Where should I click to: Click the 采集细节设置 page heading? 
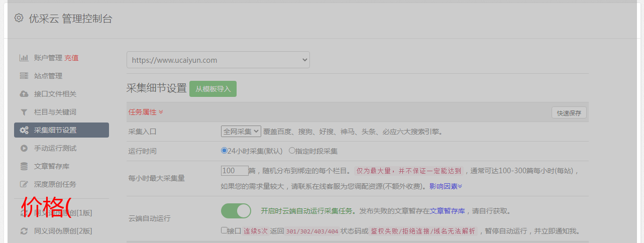coord(156,88)
